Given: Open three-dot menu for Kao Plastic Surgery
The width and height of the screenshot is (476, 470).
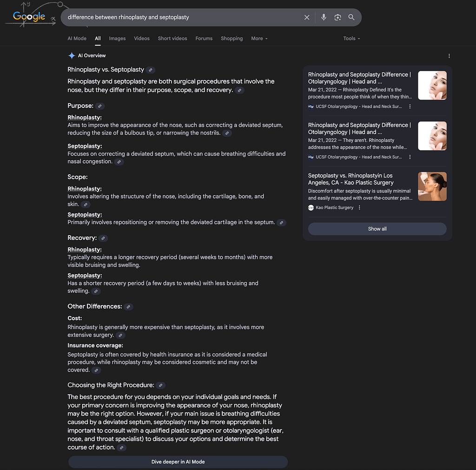Looking at the screenshot, I should (x=359, y=208).
